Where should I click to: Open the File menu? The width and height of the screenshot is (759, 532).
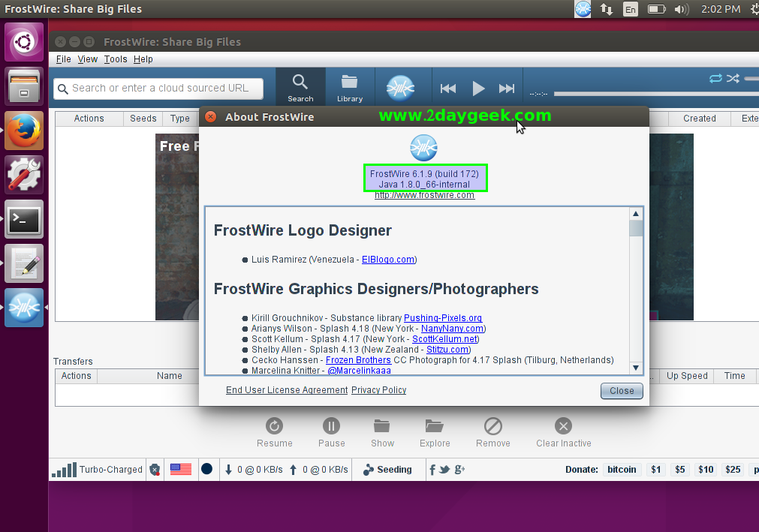click(x=63, y=59)
